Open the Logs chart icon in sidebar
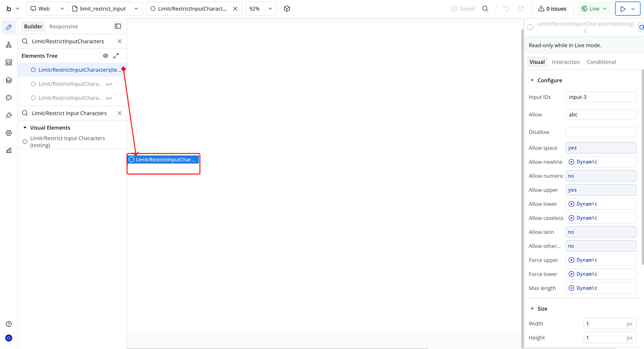This screenshot has width=644, height=349. tap(9, 150)
